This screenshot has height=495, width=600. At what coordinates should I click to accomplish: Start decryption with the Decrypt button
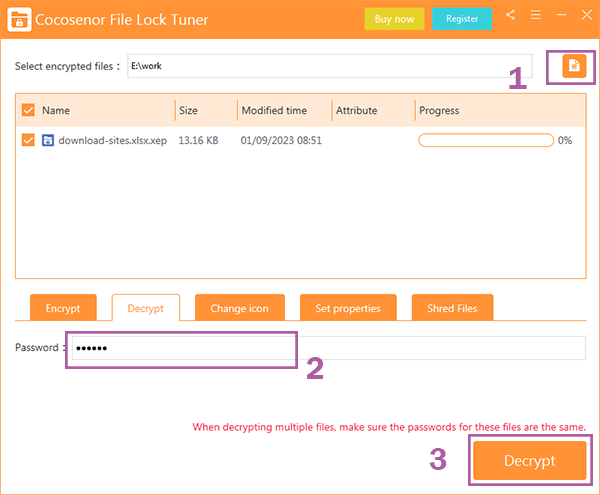[x=530, y=460]
